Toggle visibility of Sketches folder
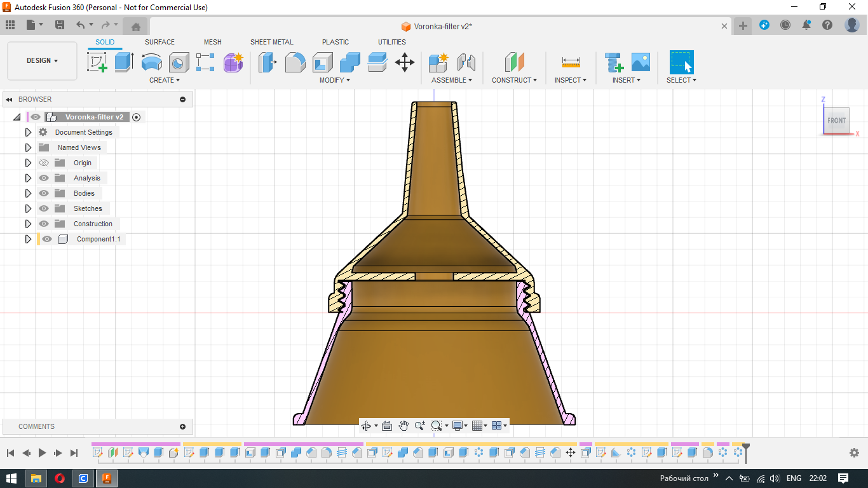The height and width of the screenshot is (488, 868). (x=44, y=208)
